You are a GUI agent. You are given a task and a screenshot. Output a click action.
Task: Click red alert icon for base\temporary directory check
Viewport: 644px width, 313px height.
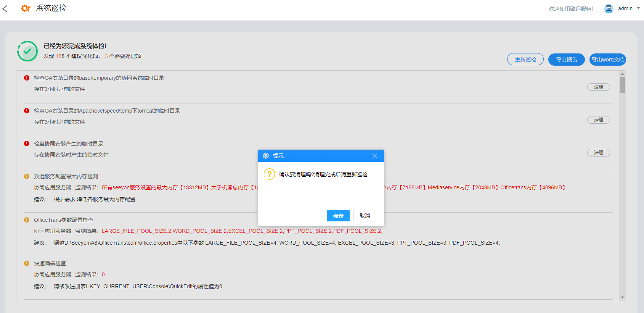click(x=27, y=78)
